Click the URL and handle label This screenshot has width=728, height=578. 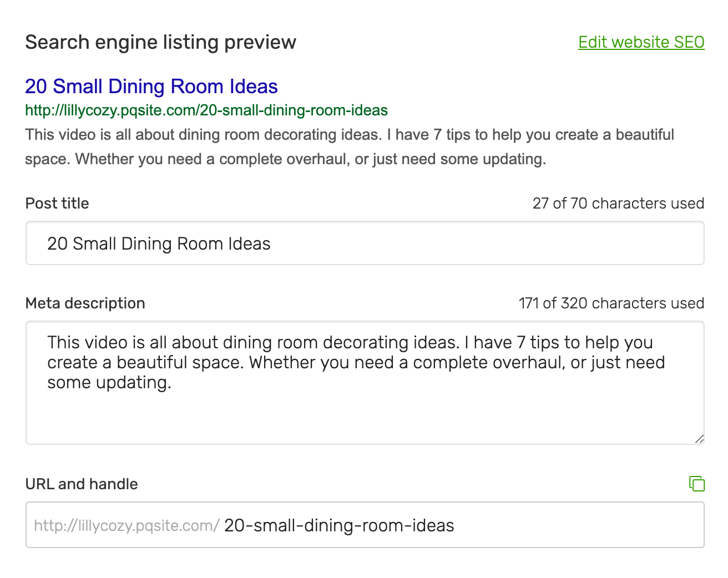click(x=82, y=484)
